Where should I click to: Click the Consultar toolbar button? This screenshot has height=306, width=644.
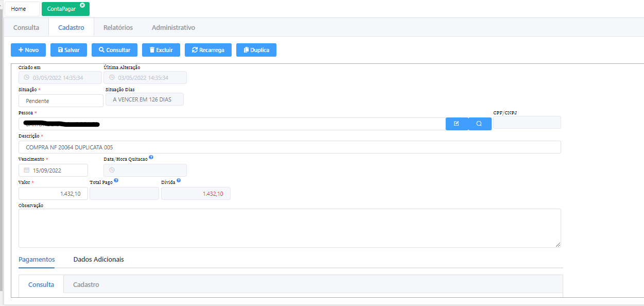pyautogui.click(x=114, y=50)
